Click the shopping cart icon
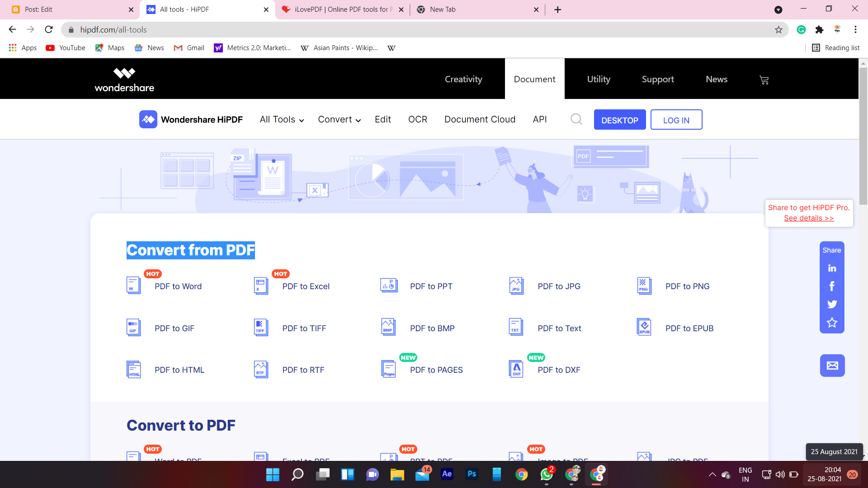Viewport: 868px width, 488px height. tap(764, 80)
